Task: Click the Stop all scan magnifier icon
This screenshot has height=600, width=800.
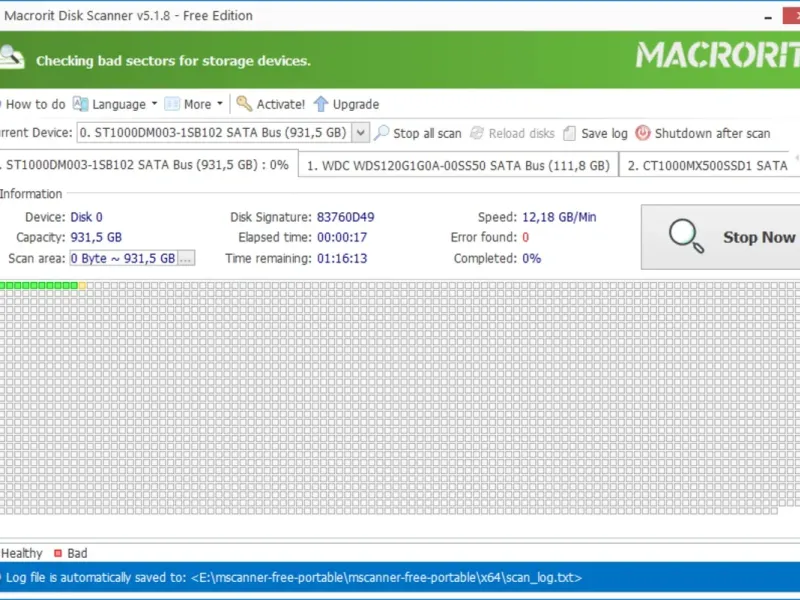Action: (381, 133)
